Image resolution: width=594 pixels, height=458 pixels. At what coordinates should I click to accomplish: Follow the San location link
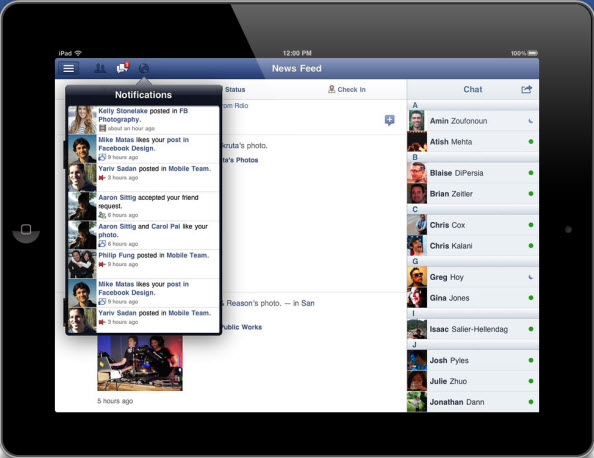(308, 303)
